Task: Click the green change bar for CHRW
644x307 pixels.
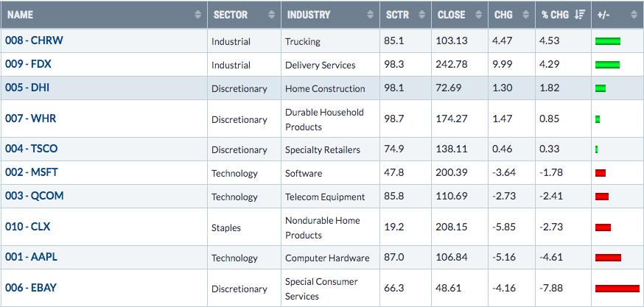Action: tap(608, 41)
